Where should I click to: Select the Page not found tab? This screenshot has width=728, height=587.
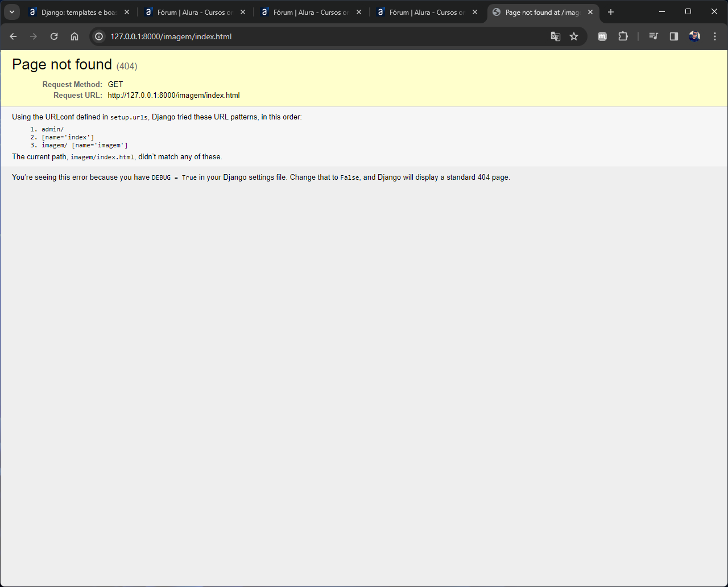[x=543, y=12]
